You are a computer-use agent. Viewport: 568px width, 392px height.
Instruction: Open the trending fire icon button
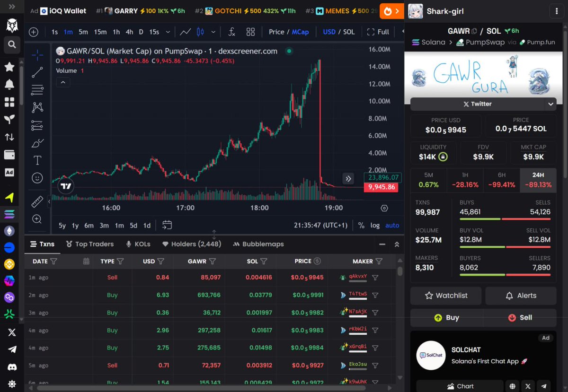pyautogui.click(x=392, y=11)
